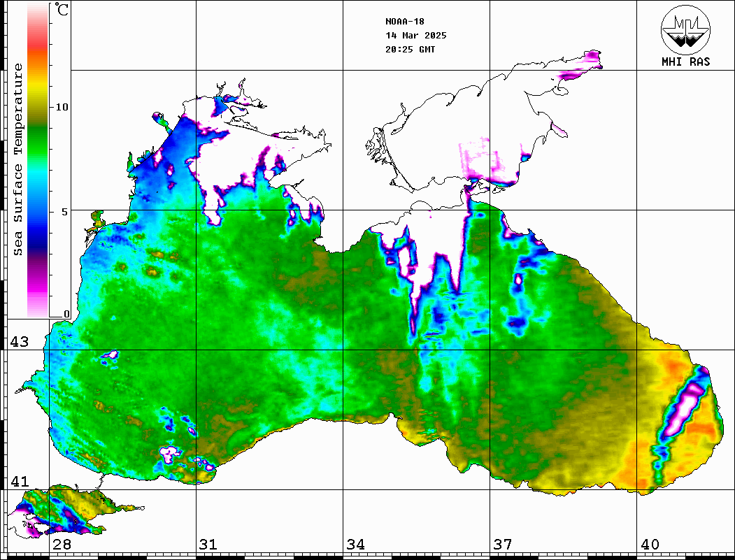
Task: Click the °C unit label above the legend
Action: point(62,10)
